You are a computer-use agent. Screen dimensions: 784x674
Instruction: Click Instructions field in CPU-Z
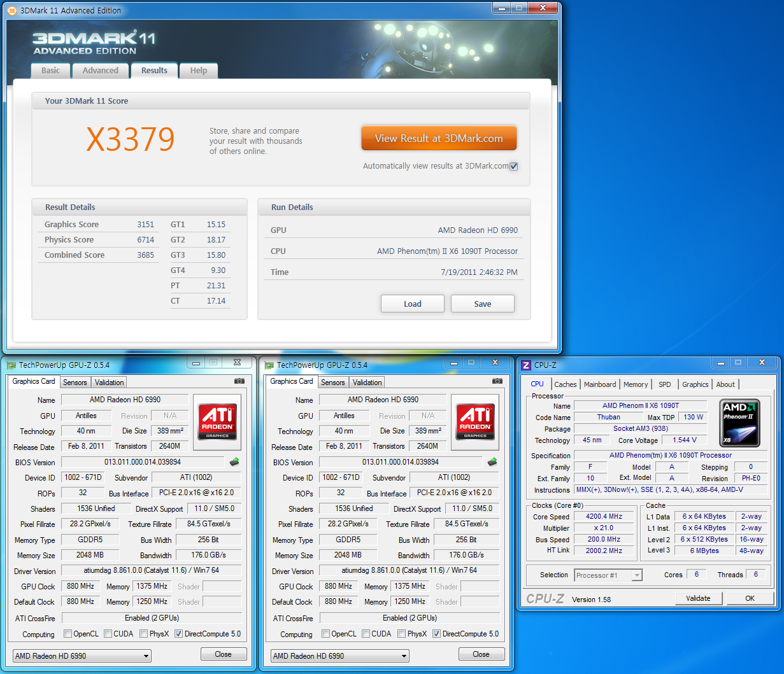point(671,490)
